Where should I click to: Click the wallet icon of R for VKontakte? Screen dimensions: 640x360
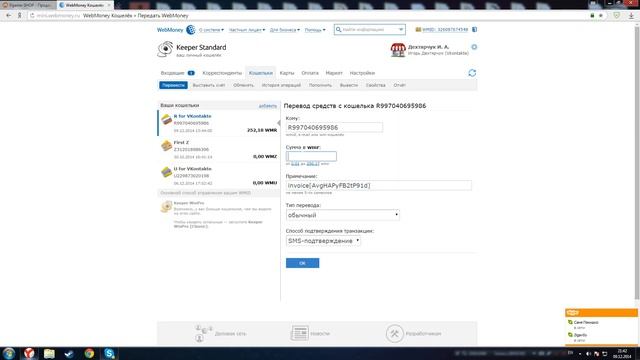pos(166,120)
